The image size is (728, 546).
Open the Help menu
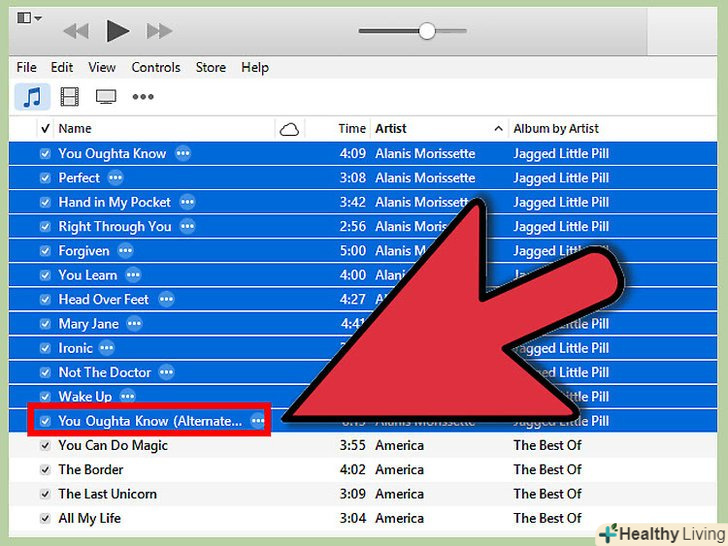click(254, 68)
